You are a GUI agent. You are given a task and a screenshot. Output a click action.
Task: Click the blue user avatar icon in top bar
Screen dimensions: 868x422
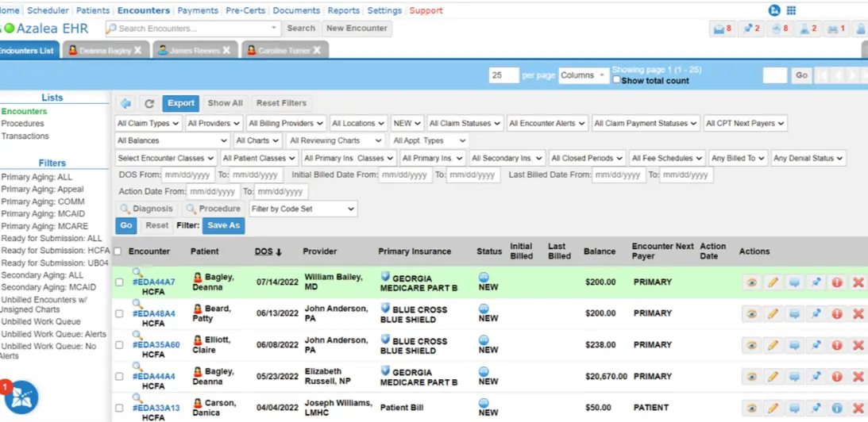click(x=773, y=10)
